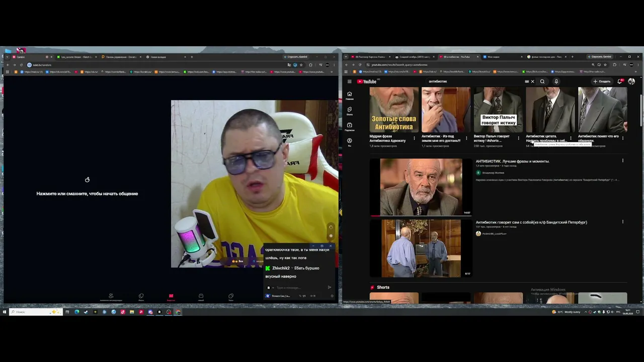Open the YouTube account avatar menu
Viewport: 644px width, 362px height.
[x=631, y=81]
